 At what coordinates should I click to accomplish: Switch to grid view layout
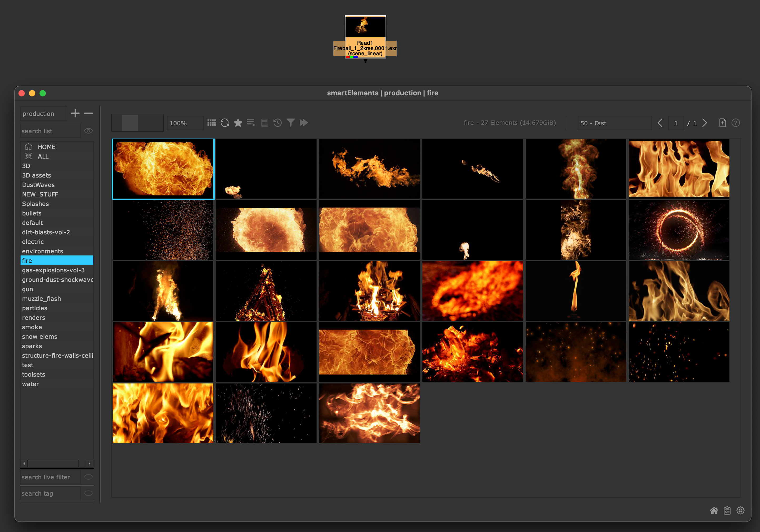[211, 122]
